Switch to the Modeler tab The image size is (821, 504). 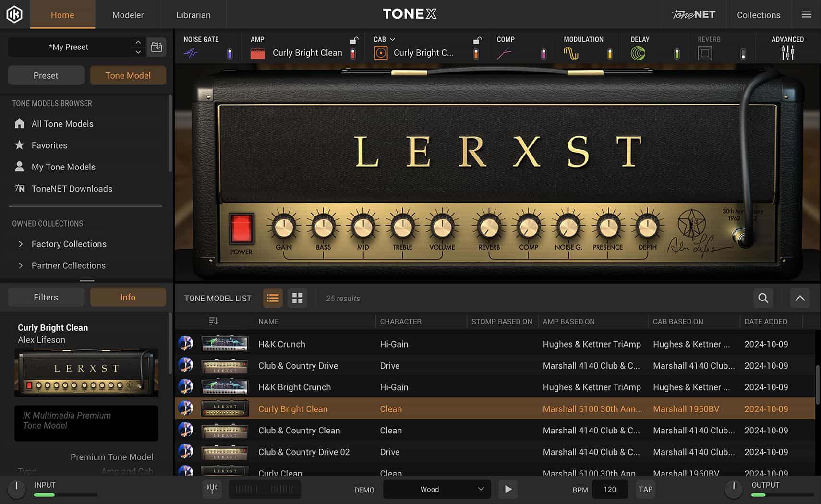(128, 15)
